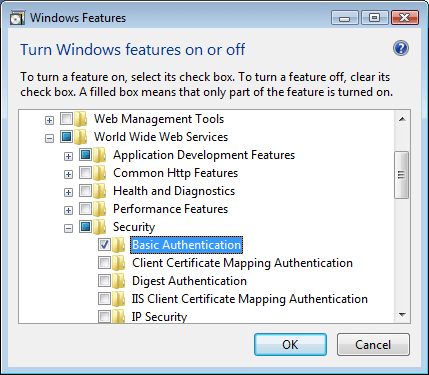Minimize the Windows Features dialog
429x375 pixels.
tap(345, 18)
